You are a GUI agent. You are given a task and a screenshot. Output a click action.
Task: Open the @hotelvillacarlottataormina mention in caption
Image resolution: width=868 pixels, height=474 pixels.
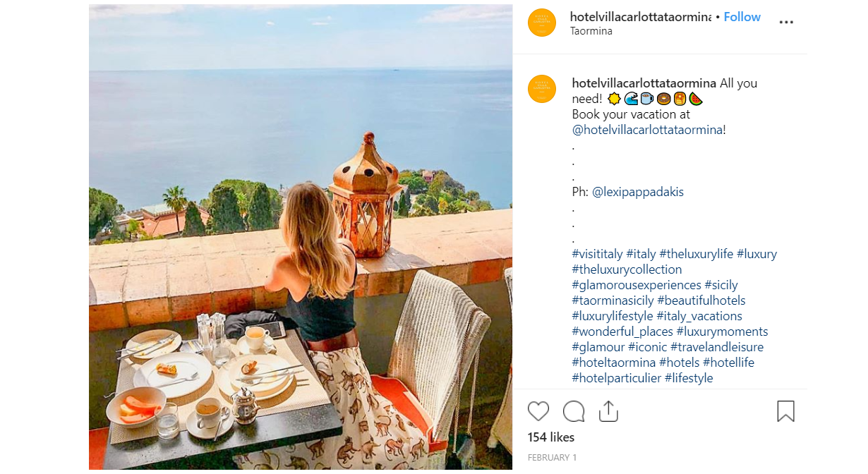click(647, 130)
